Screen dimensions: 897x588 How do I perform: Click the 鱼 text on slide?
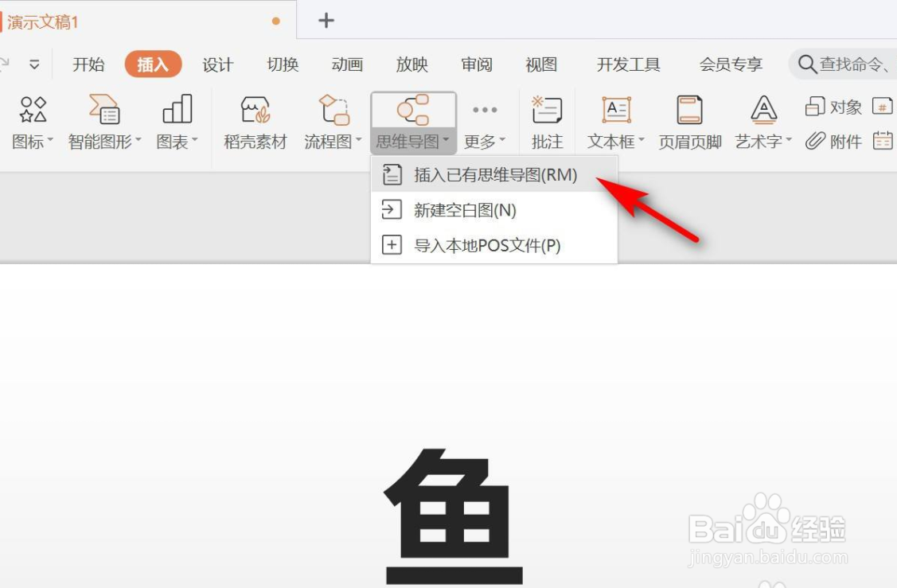(454, 516)
